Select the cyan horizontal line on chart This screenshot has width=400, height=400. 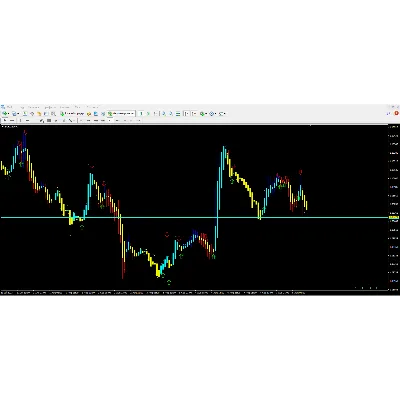point(194,217)
